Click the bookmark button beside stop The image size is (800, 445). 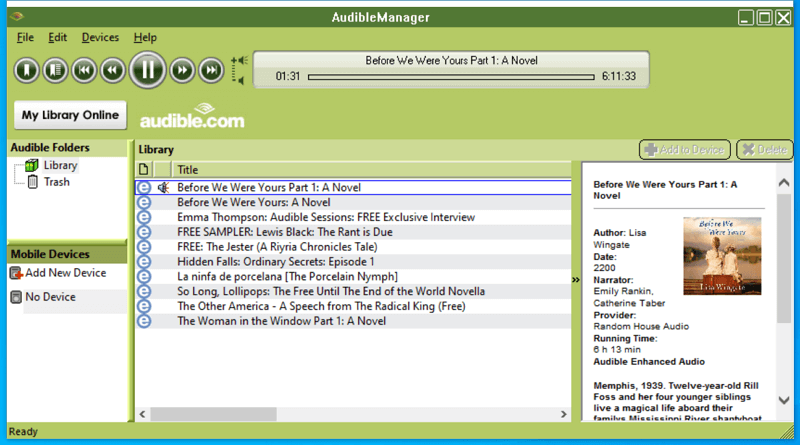tap(55, 70)
